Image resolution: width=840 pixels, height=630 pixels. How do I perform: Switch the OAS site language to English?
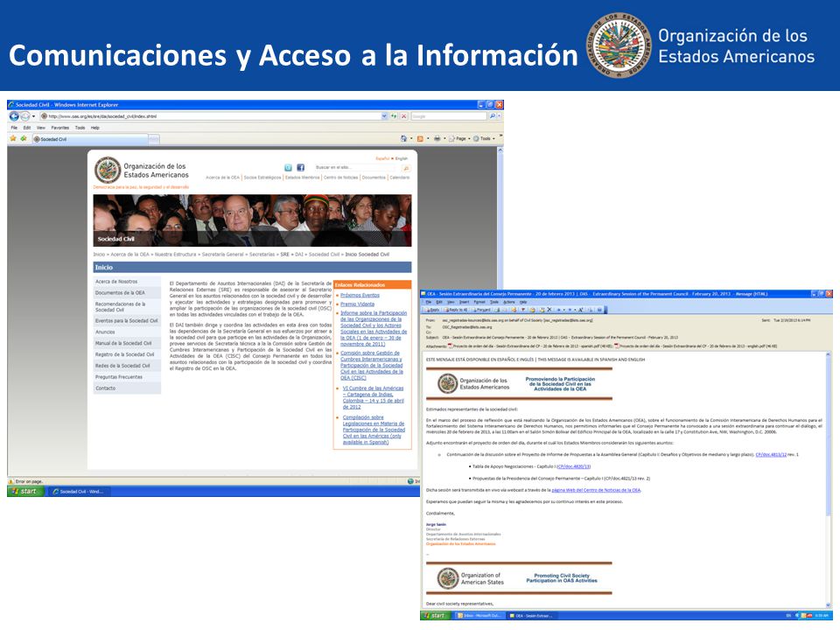coord(402,158)
